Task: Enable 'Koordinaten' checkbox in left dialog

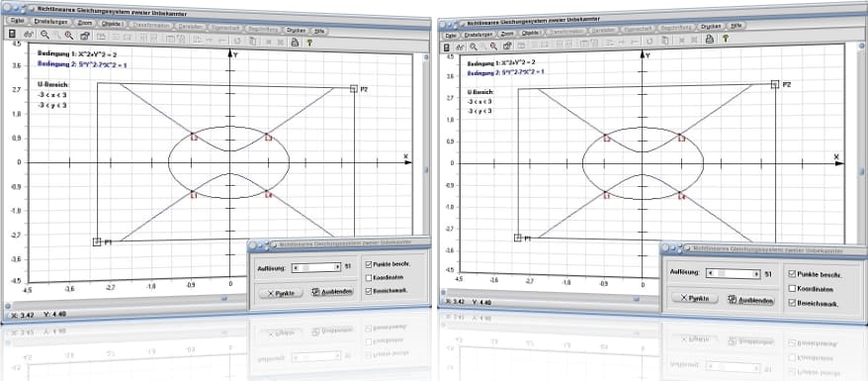Action: pos(369,277)
